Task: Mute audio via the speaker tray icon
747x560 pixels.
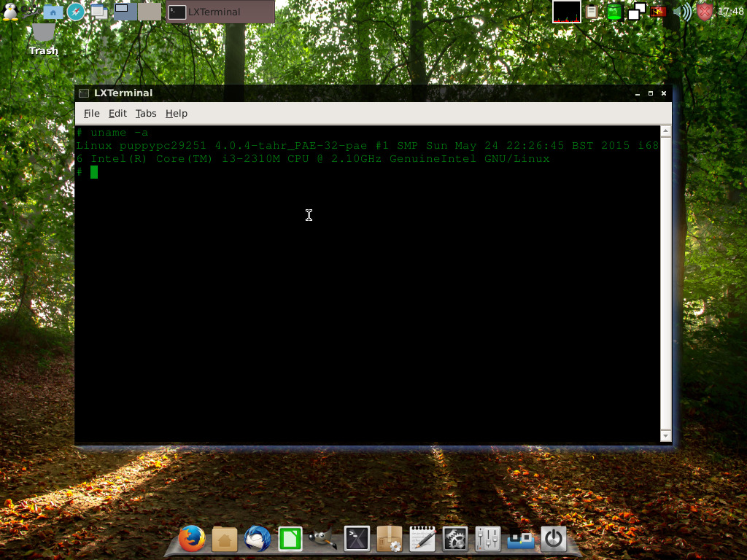Action: pos(681,12)
